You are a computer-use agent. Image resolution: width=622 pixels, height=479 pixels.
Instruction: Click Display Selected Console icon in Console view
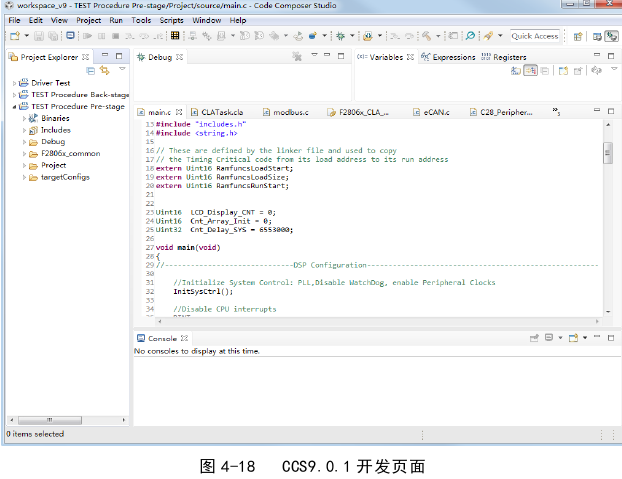549,337
